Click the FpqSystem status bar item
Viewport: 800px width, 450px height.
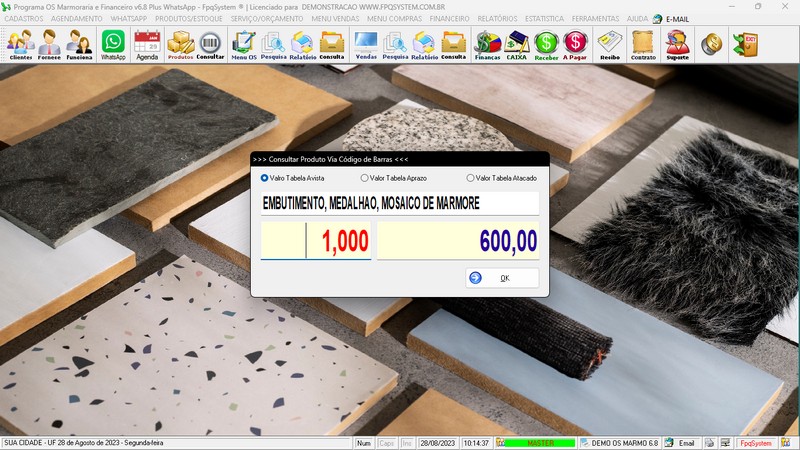755,442
